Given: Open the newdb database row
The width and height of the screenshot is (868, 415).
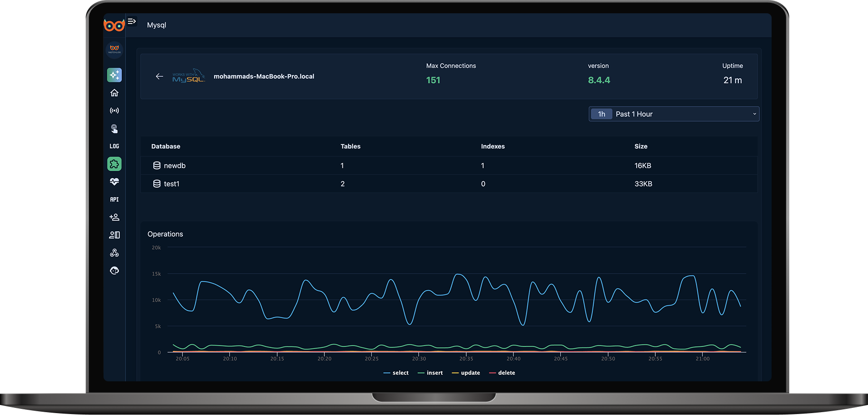Looking at the screenshot, I should 175,166.
